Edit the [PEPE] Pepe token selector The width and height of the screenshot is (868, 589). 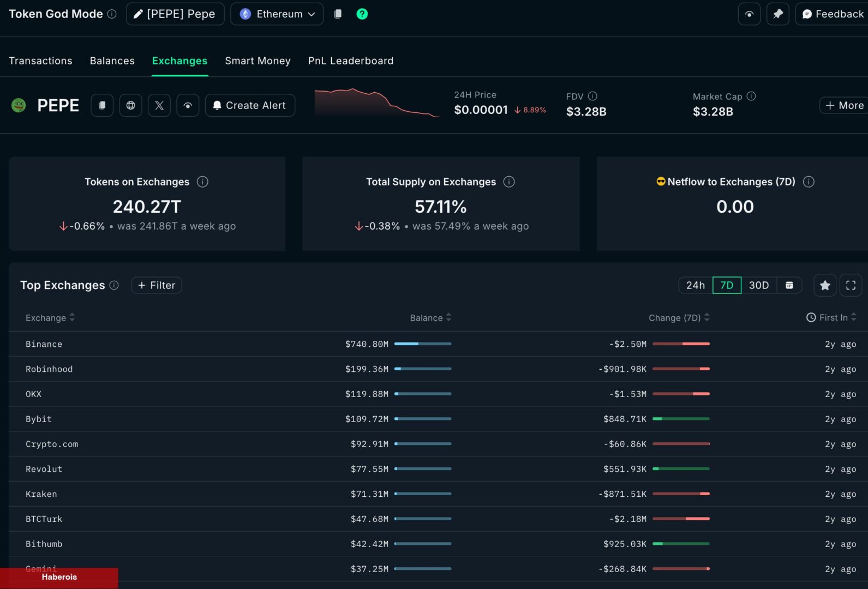pyautogui.click(x=175, y=14)
